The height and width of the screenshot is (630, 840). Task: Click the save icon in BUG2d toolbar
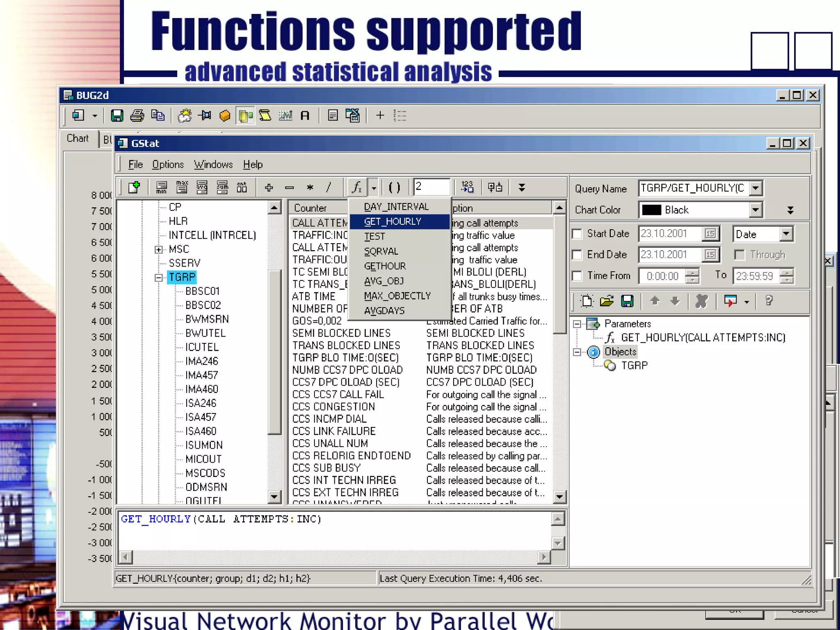tap(117, 116)
